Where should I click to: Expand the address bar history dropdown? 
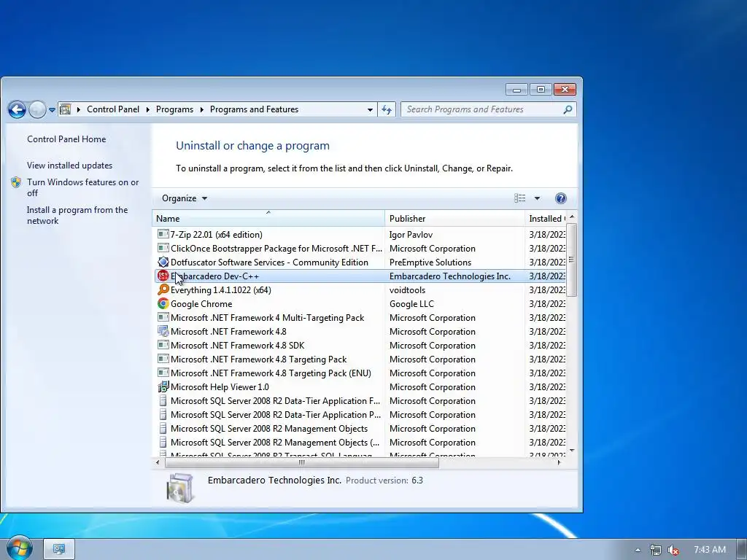[x=370, y=109]
